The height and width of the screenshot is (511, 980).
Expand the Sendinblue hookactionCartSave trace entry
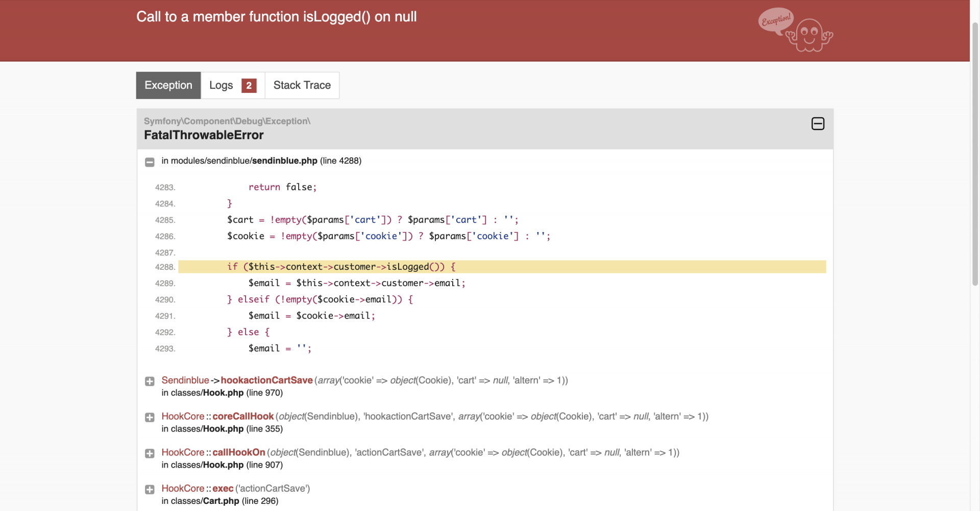(x=150, y=381)
